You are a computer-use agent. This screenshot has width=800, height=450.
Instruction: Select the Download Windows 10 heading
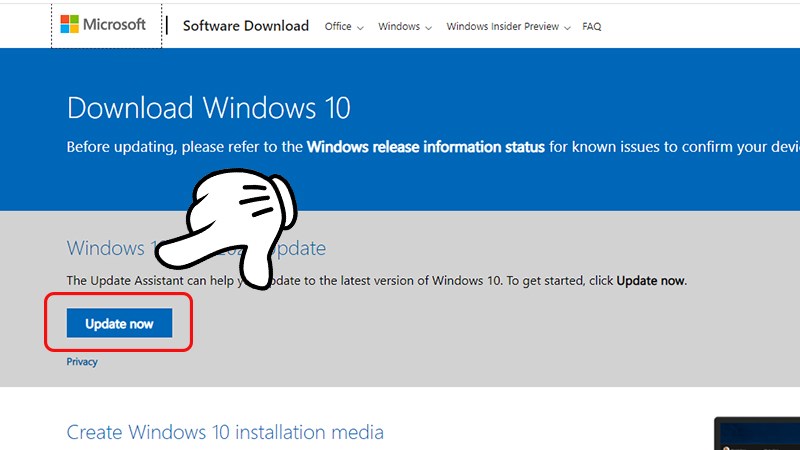[x=209, y=108]
